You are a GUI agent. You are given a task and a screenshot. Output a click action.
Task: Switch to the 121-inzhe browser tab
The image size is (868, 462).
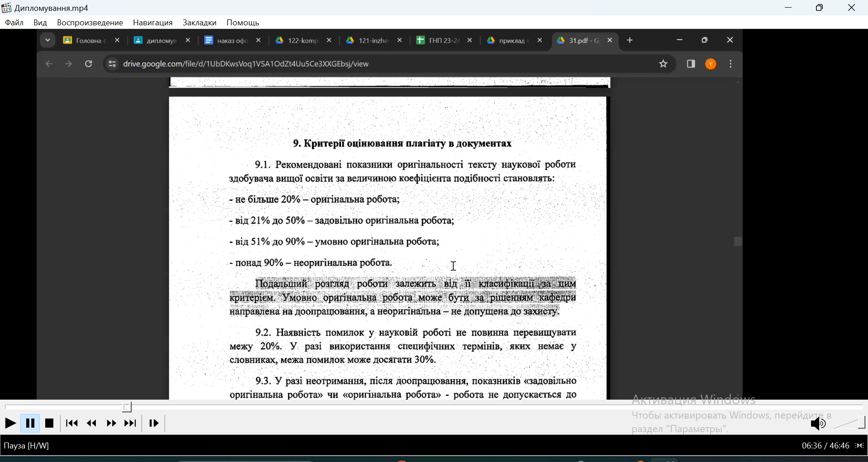(x=367, y=41)
